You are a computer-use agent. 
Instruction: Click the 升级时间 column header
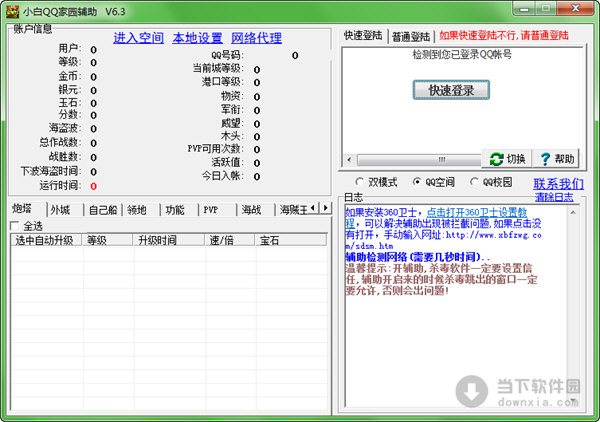tap(169, 240)
